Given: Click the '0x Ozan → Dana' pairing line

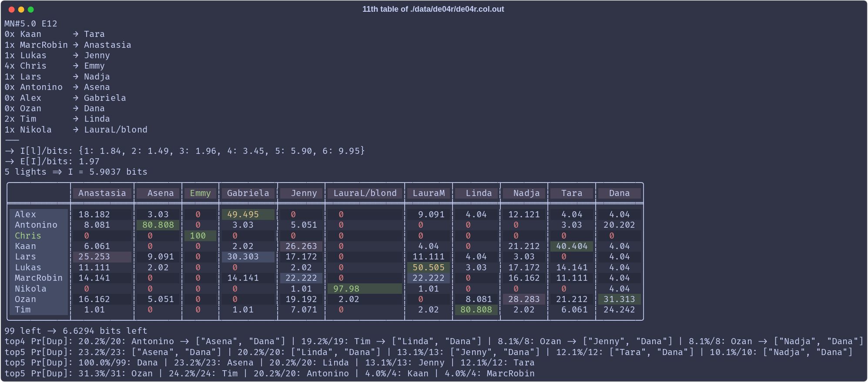Looking at the screenshot, I should pos(55,108).
